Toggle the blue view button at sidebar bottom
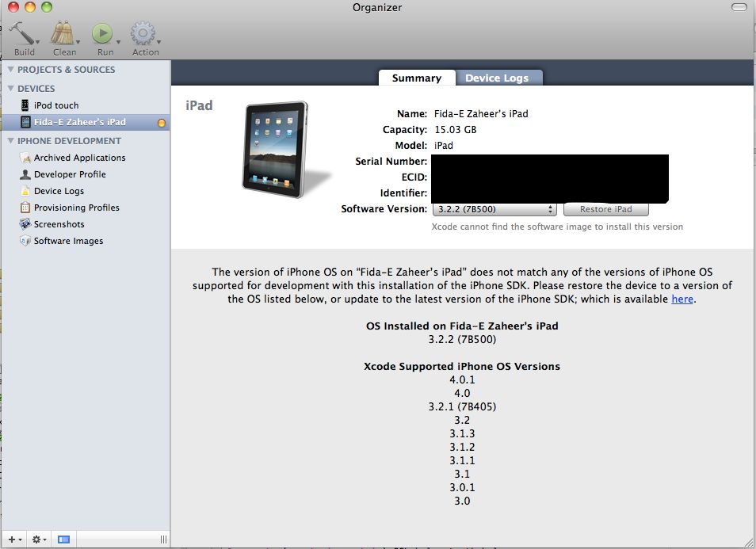 [63, 539]
